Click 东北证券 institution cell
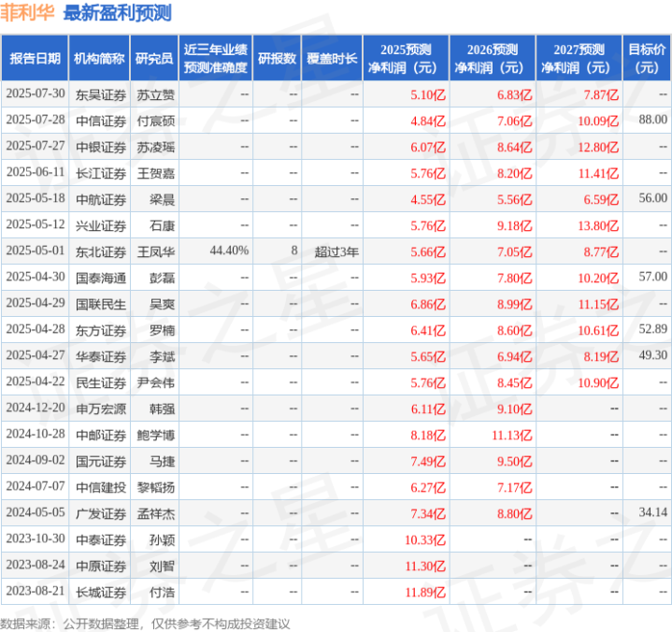Screen dimensions: 672x632 [x=101, y=251]
